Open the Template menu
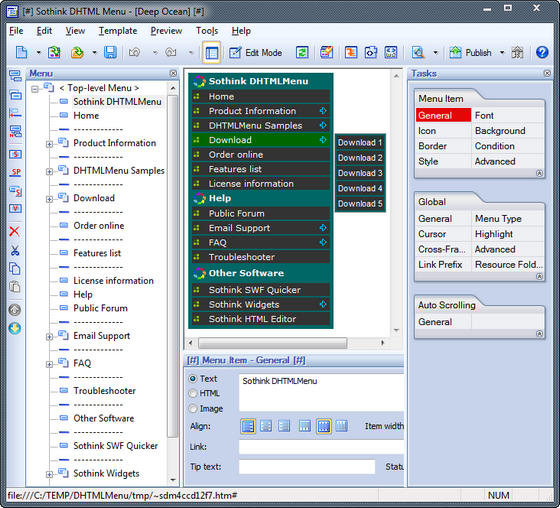Image resolution: width=560 pixels, height=508 pixels. point(118,31)
